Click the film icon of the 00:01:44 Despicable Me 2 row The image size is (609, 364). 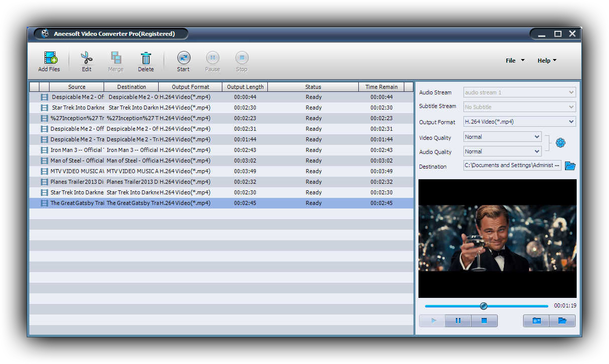click(44, 139)
